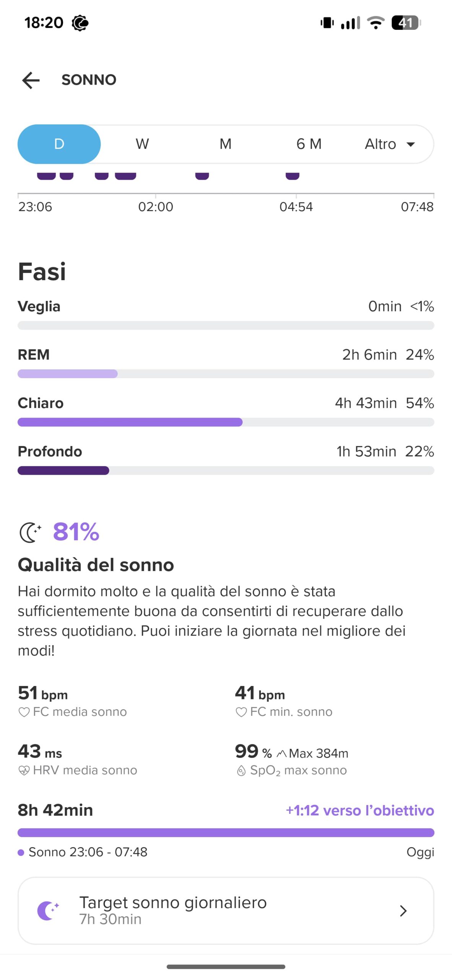Switch to the M monthly tab

(226, 144)
